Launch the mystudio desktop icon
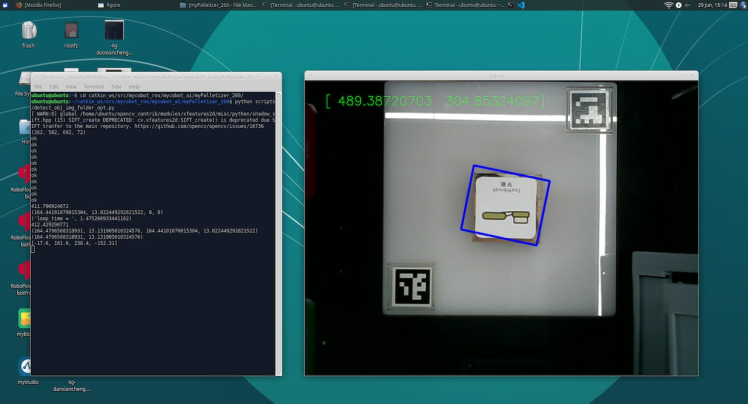Viewport: 748px width, 404px height. pyautogui.click(x=27, y=367)
